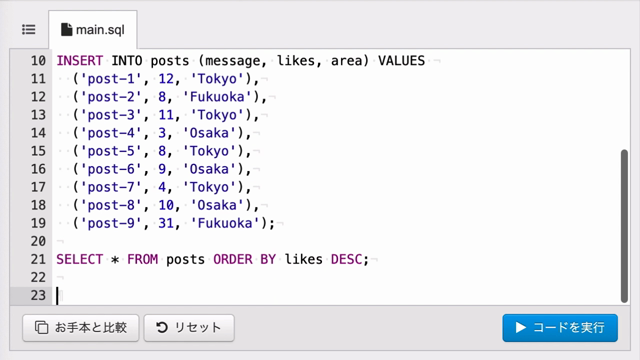This screenshot has height=360, width=640.
Task: Click the play triangle in コードを実行 button
Action: pos(520,327)
